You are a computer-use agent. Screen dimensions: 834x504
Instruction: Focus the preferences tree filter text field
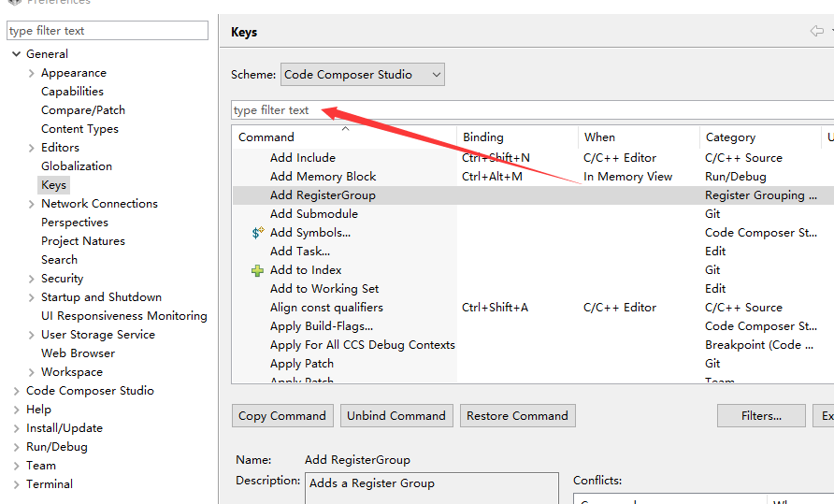(x=108, y=30)
